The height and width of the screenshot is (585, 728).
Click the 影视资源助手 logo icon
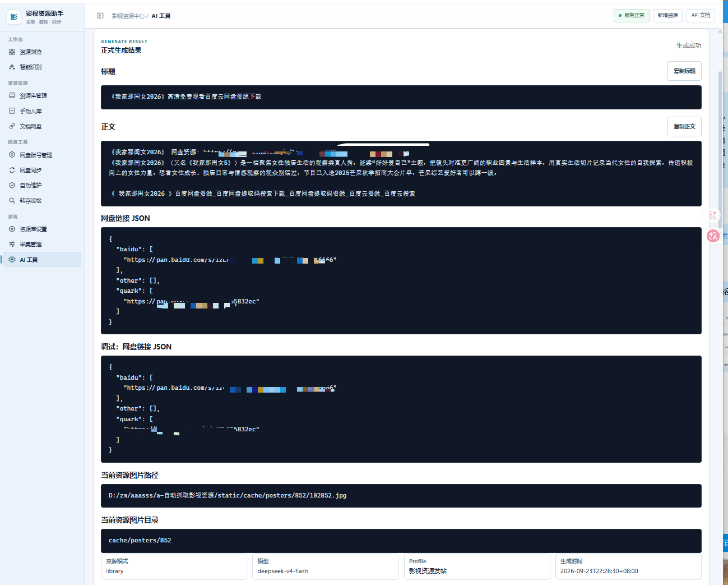(x=14, y=17)
